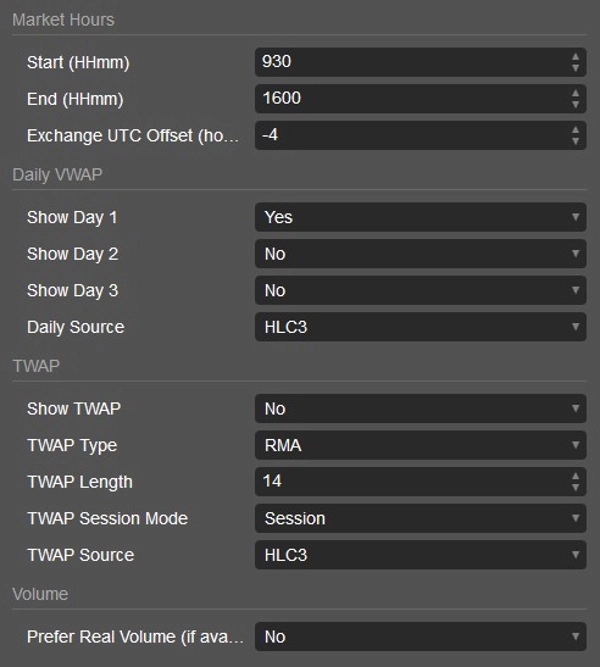Raise the Exchange UTC Offset by one
This screenshot has height=667, width=600.
576,130
